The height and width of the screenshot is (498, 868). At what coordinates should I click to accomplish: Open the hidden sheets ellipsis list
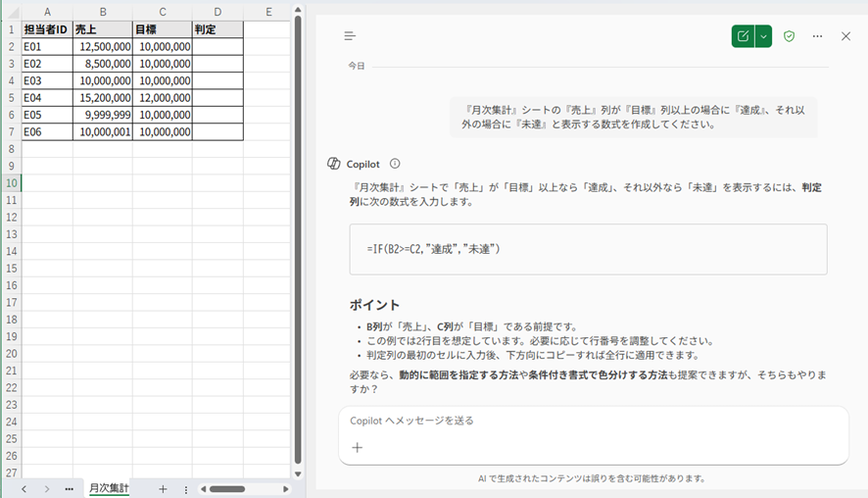coord(69,488)
